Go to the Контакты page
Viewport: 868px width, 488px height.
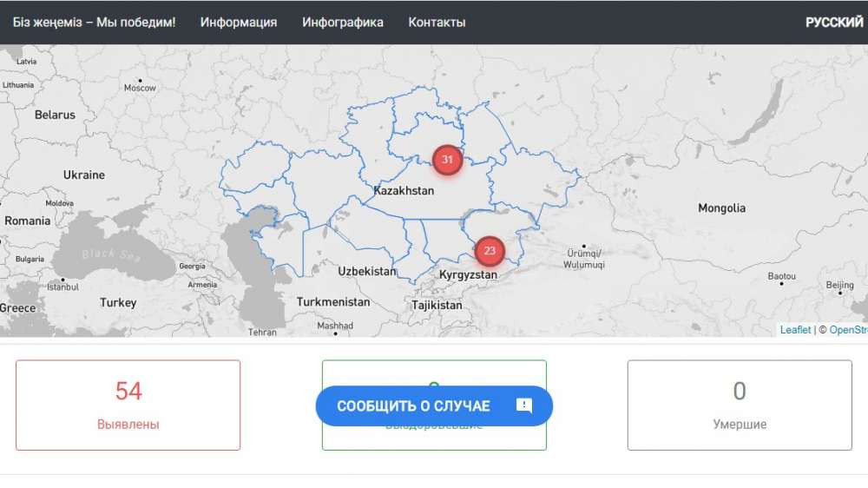(x=437, y=23)
